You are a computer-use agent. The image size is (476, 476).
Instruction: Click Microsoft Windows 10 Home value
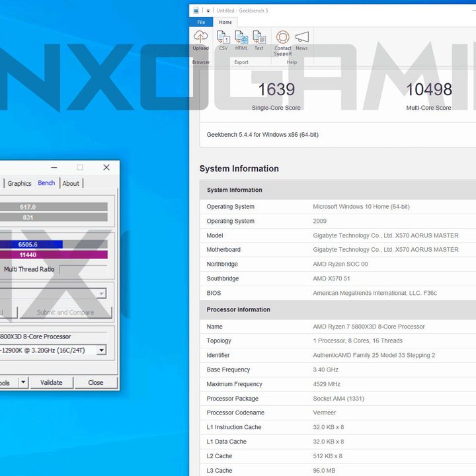coord(361,207)
